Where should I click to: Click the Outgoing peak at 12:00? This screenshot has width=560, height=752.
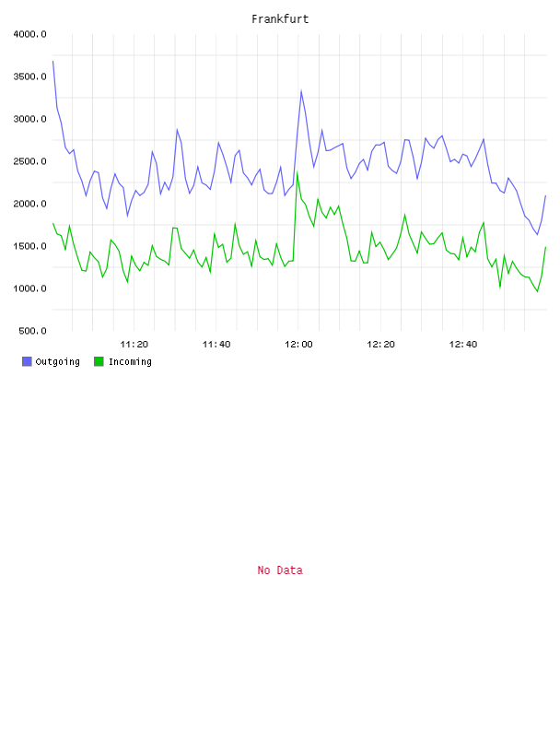(x=301, y=90)
